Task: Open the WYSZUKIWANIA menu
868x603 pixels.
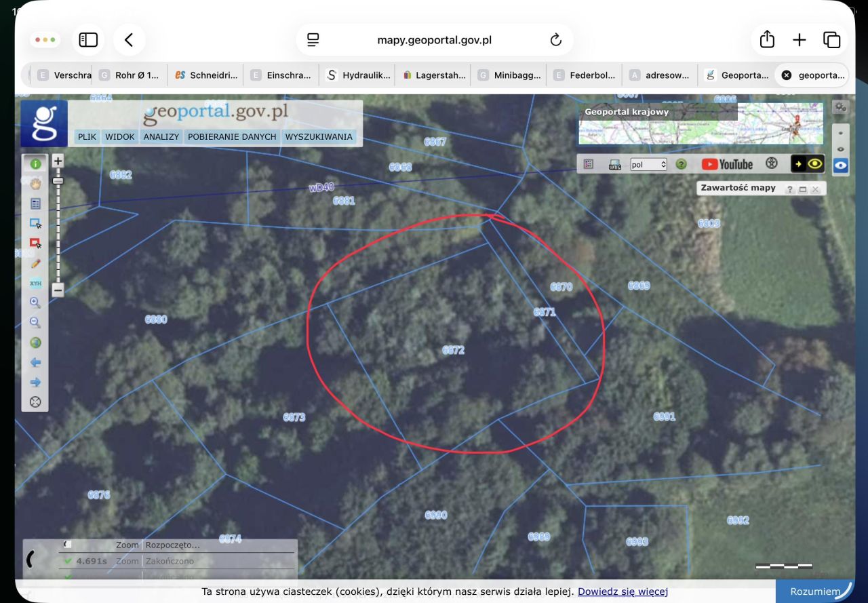Action: click(319, 136)
